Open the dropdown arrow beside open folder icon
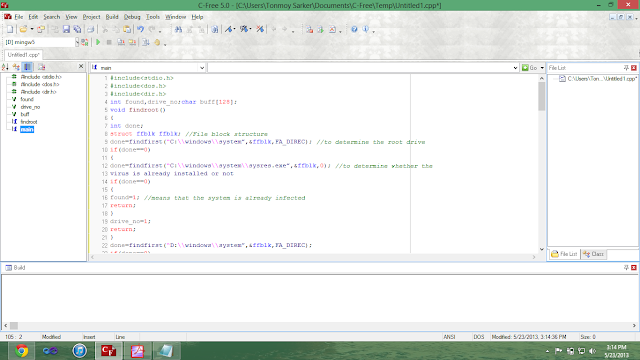 point(32,29)
